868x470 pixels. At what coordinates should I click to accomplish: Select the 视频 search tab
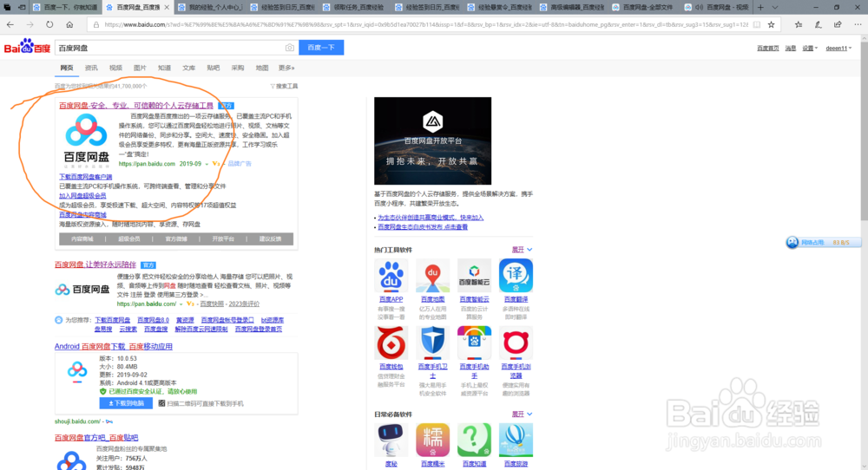[x=115, y=68]
